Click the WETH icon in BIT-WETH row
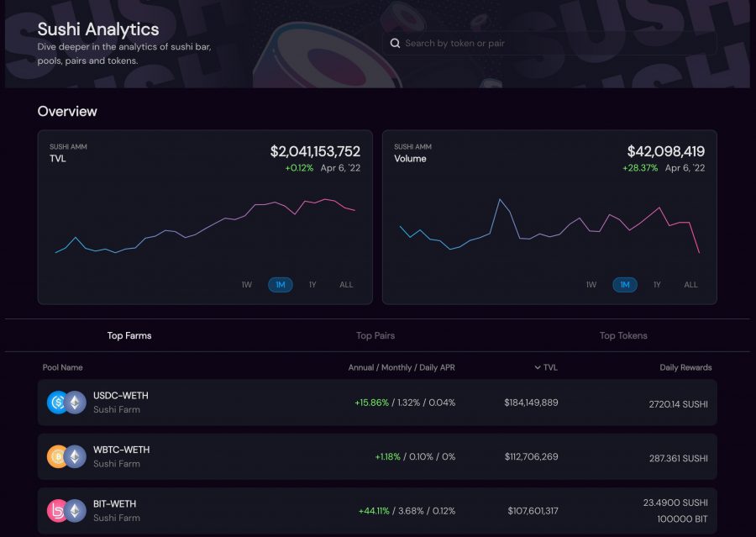Screen dimensions: 756x537 (76, 511)
